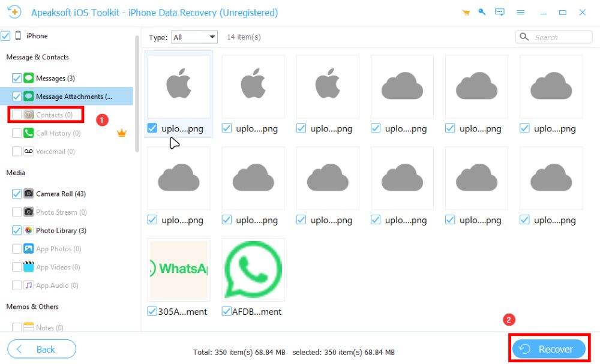Viewport: 600px width, 364px height.
Task: Click the Apeaksoft app logo icon
Action: (14, 13)
